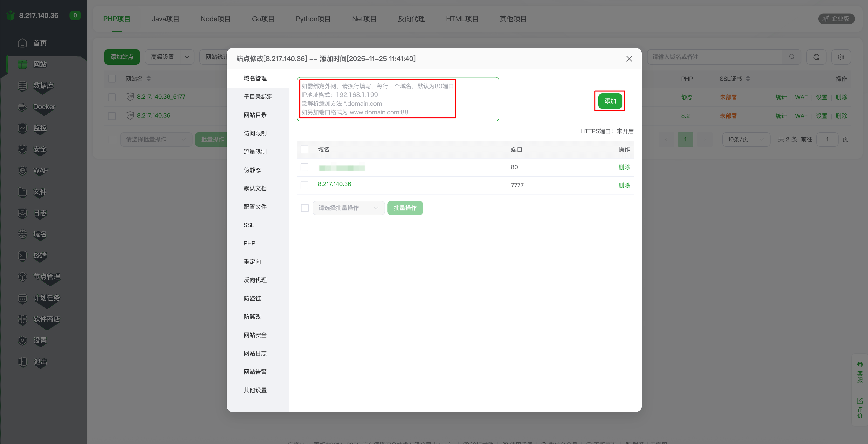Check the box for domain 8.217.140.36
The image size is (868, 444).
[x=304, y=185]
